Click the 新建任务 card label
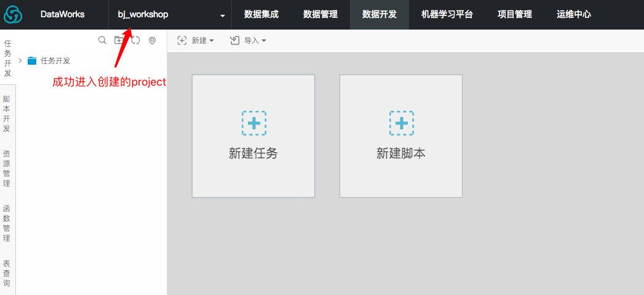Viewport: 644px width, 295px height. click(253, 153)
